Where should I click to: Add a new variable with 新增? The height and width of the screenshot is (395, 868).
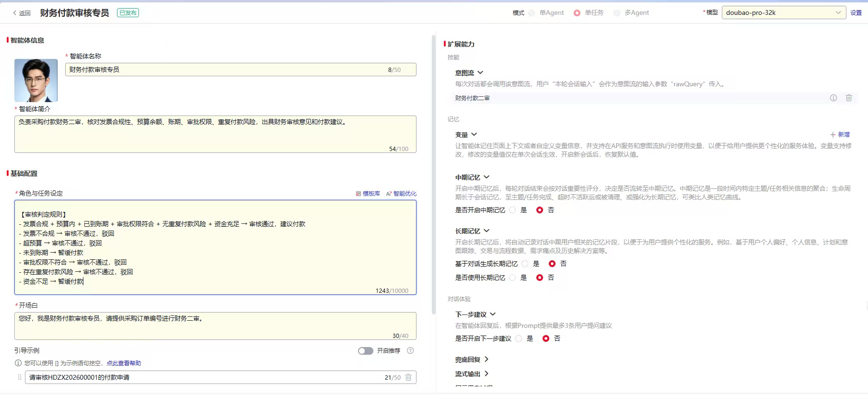coord(840,135)
